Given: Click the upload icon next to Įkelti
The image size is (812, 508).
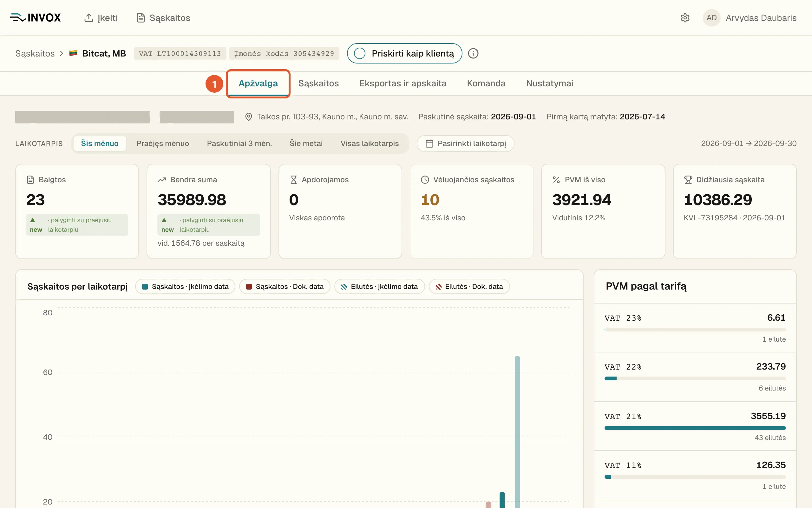Looking at the screenshot, I should (88, 18).
